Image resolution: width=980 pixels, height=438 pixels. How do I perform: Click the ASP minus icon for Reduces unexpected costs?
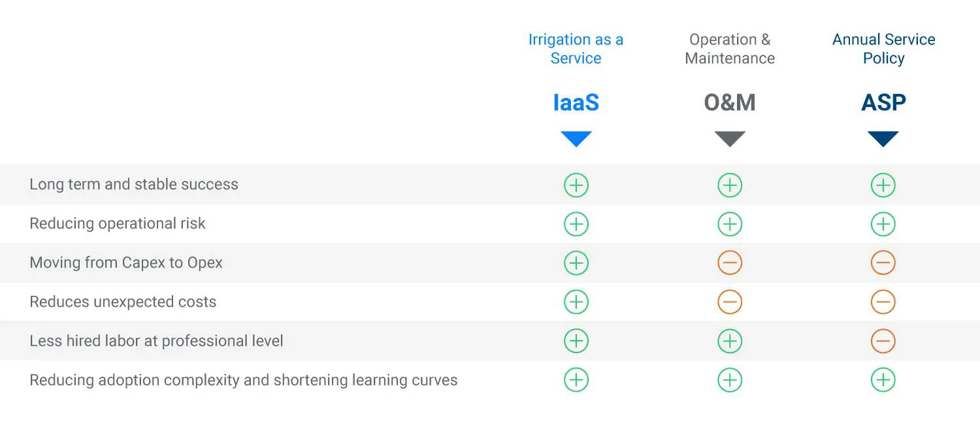click(x=883, y=302)
